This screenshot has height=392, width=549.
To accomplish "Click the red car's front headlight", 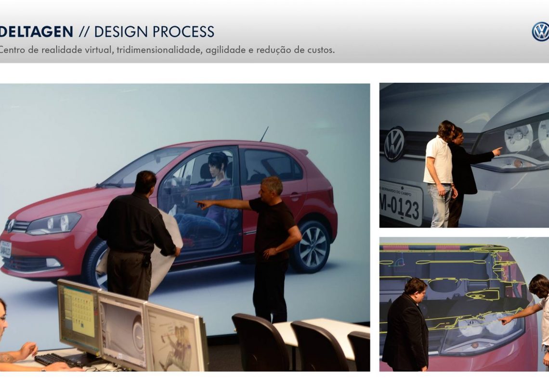I will (54, 224).
